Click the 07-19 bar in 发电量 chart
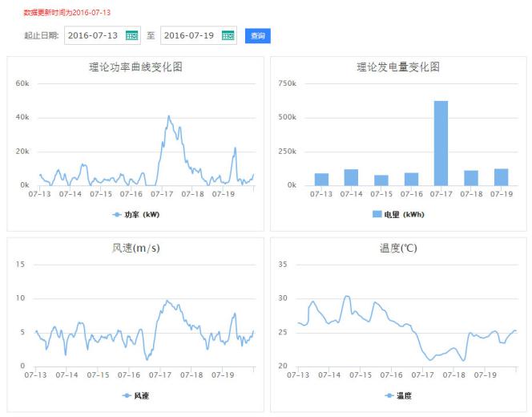The image size is (532, 417). [501, 176]
